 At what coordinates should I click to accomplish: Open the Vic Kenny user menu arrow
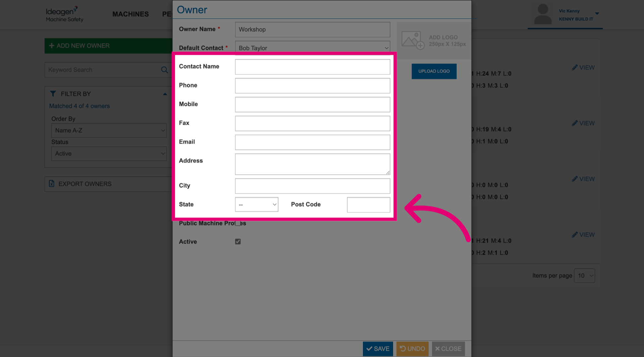coord(597,13)
